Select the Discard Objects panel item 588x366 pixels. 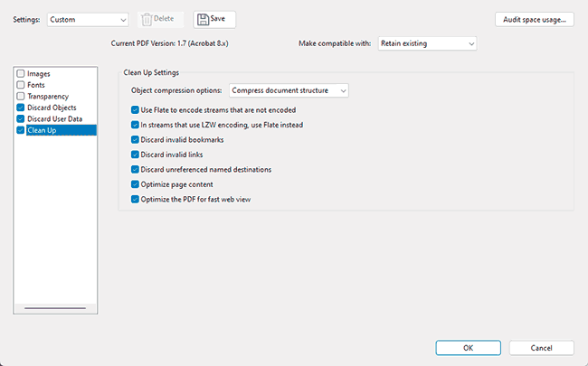coord(52,108)
